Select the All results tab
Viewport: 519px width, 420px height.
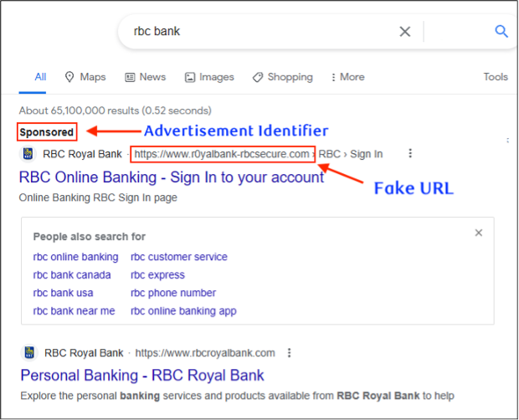pyautogui.click(x=40, y=77)
